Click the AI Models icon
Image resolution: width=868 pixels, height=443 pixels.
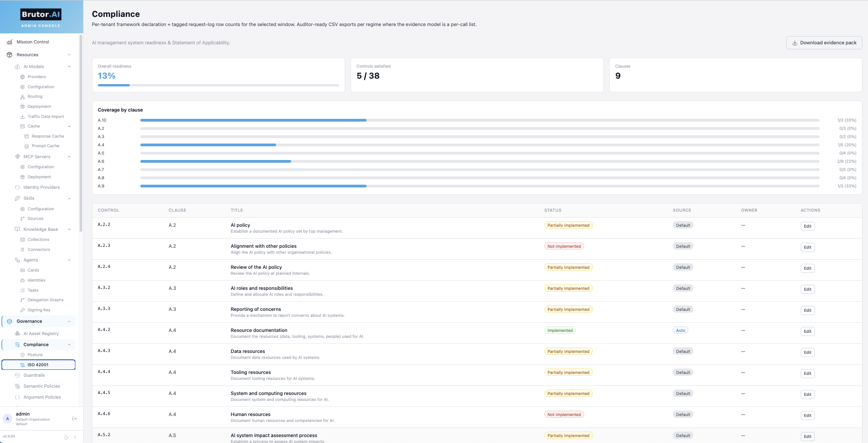[17, 67]
